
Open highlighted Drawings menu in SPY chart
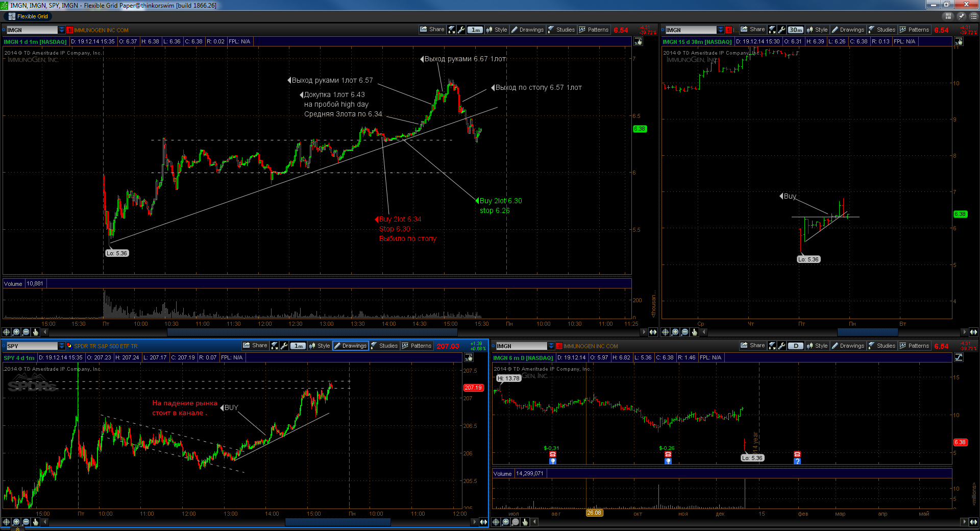pos(351,346)
